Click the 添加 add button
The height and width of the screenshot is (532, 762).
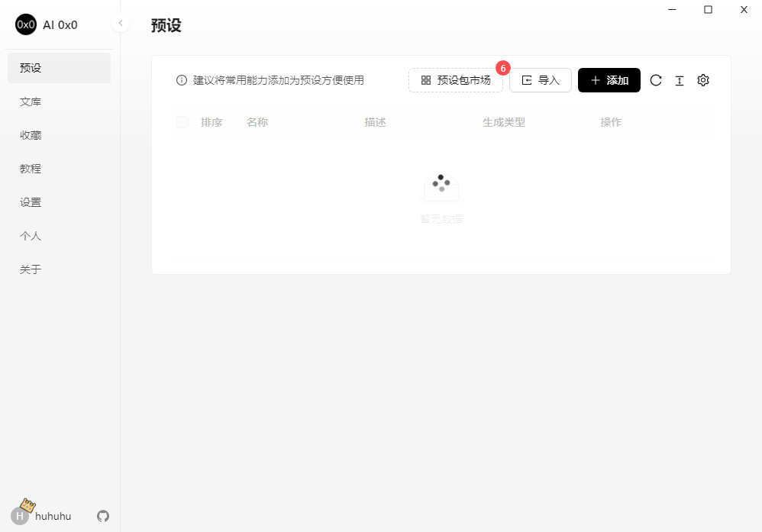609,80
